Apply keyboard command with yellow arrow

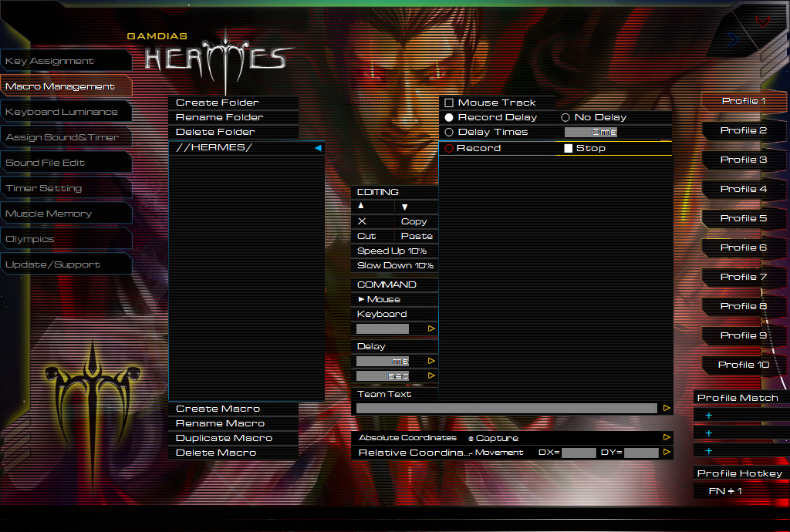pyautogui.click(x=431, y=328)
